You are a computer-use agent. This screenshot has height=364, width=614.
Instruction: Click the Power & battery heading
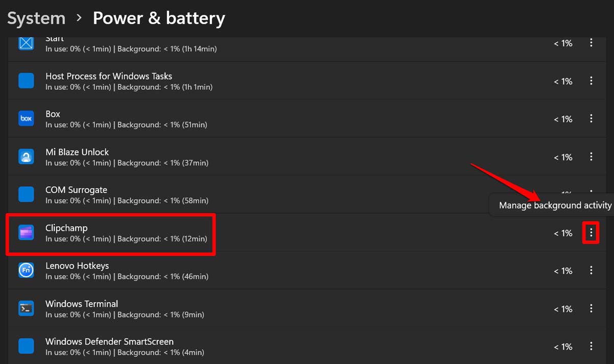(x=159, y=18)
